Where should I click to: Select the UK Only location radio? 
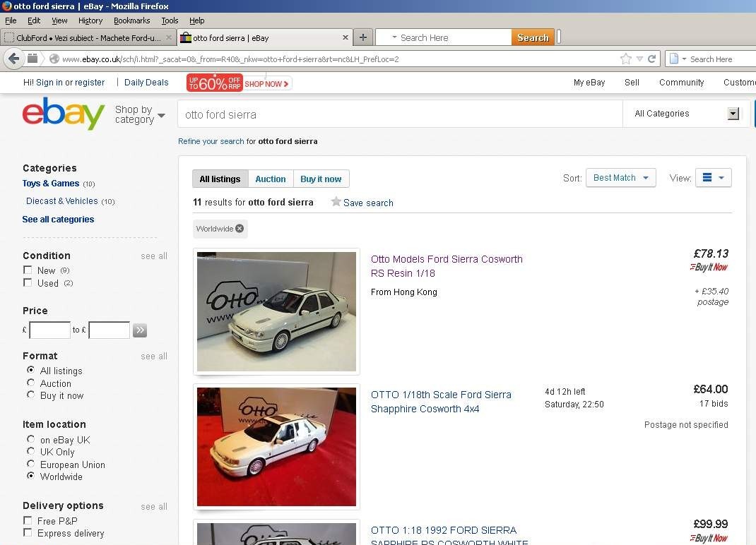pos(31,451)
